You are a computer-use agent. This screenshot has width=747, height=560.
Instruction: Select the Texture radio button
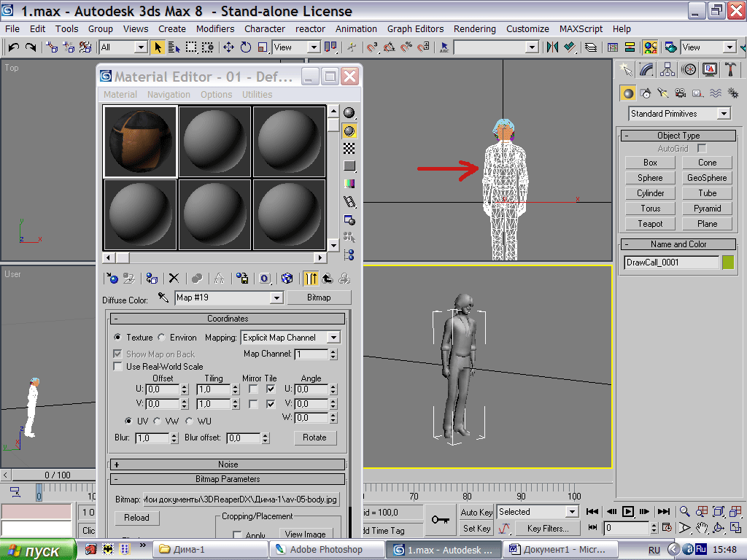tap(117, 337)
